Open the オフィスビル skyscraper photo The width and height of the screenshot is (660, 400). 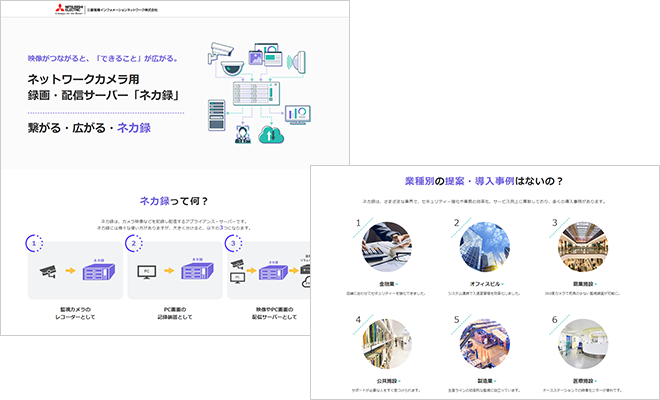[x=484, y=247]
